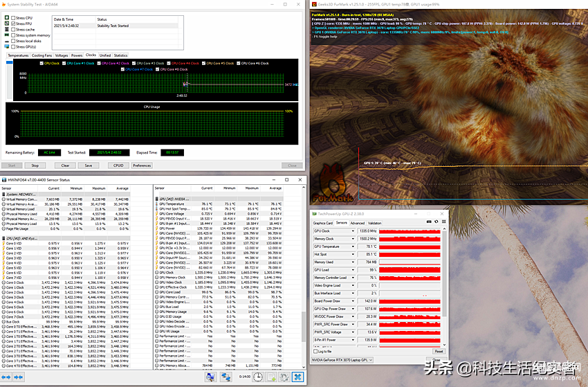Viewport: 588px width, 387px height.
Task: Click AIDA64 Clear button
Action: (x=65, y=165)
